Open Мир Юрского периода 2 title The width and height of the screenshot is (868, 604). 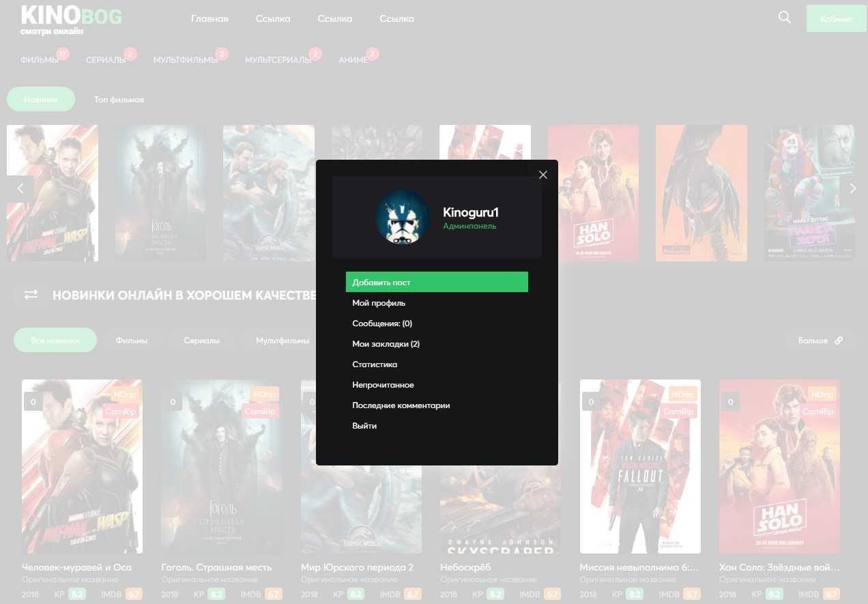358,567
